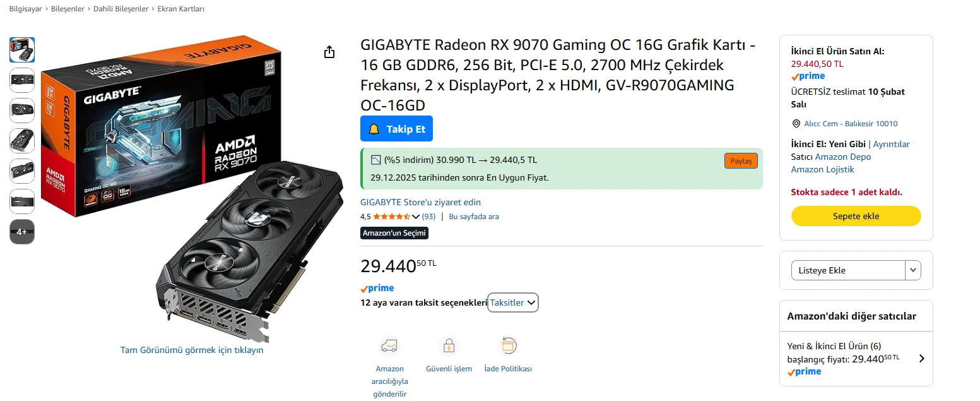
Task: Click the share icon above product image
Action: 329,52
